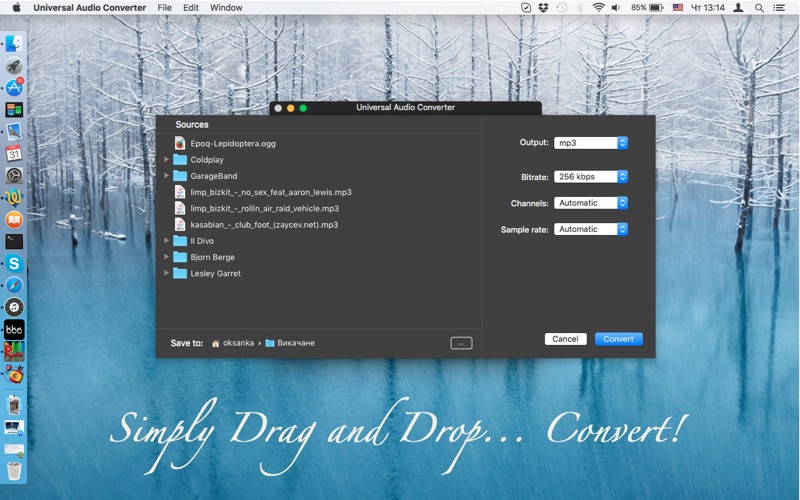
Task: Expand the Il Divo folder
Action: click(167, 241)
